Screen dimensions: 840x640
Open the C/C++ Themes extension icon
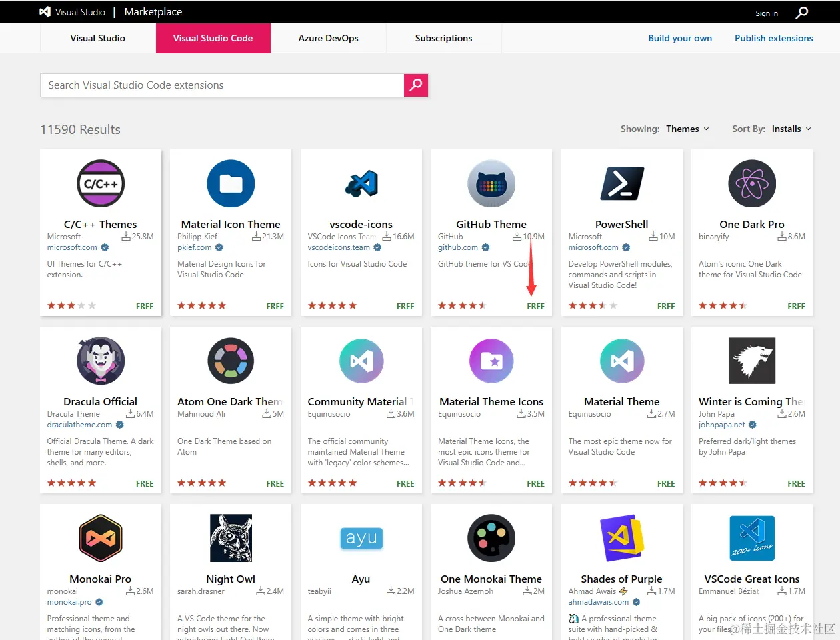pos(101,183)
